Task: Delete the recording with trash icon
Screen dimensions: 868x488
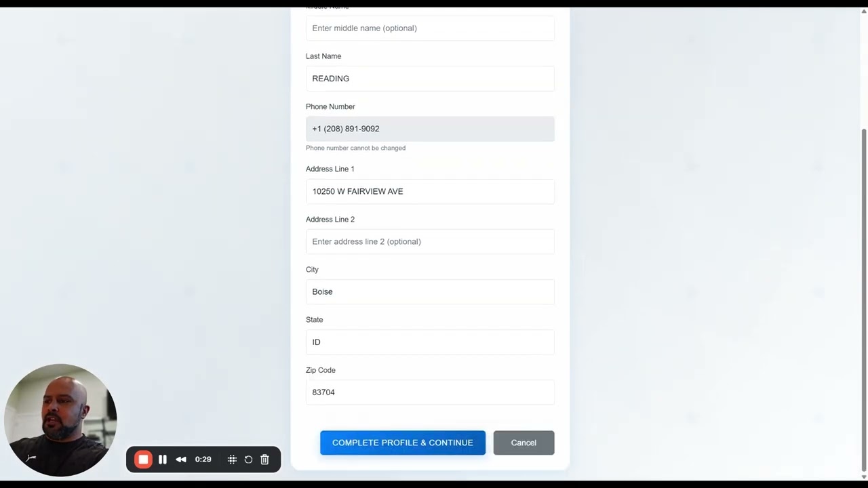Action: pos(264,460)
